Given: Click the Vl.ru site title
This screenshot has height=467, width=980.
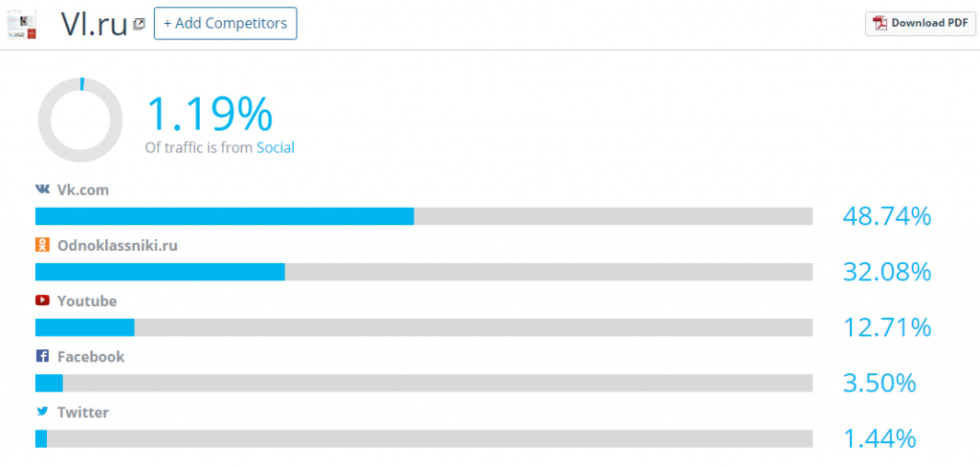Looking at the screenshot, I should point(94,24).
